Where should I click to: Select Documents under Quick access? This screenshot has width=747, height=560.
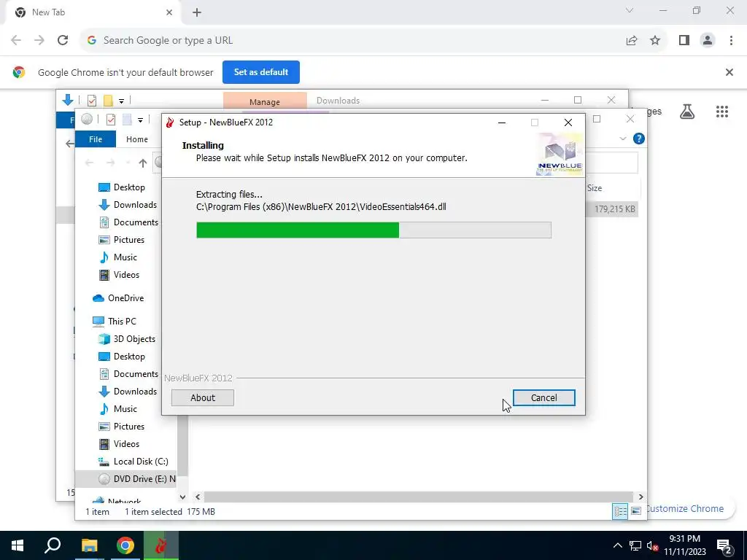coord(128,222)
